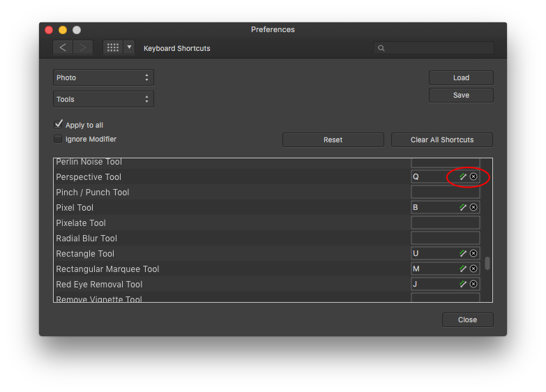Clear Red Eye Removal Tool shortcut with the X icon

pyautogui.click(x=473, y=284)
